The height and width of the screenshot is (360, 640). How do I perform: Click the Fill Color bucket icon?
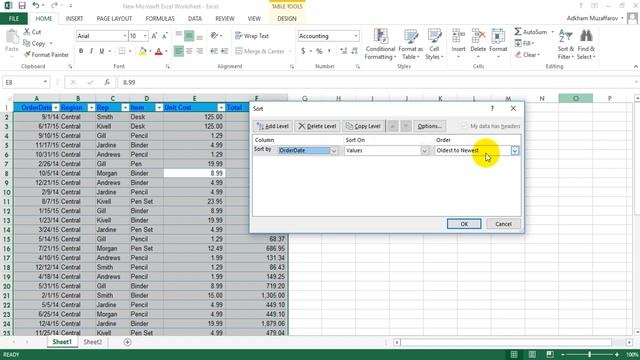[x=142, y=51]
